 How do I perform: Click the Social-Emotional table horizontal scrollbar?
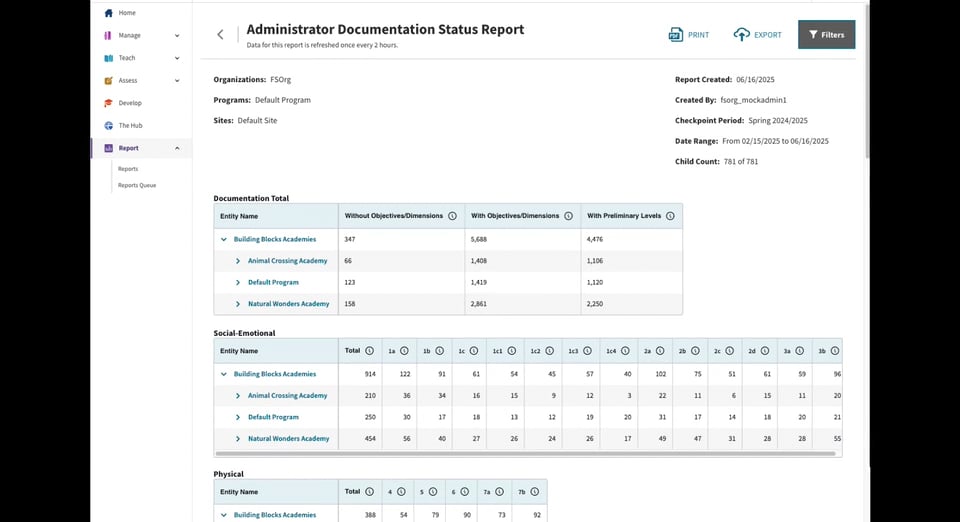525,454
